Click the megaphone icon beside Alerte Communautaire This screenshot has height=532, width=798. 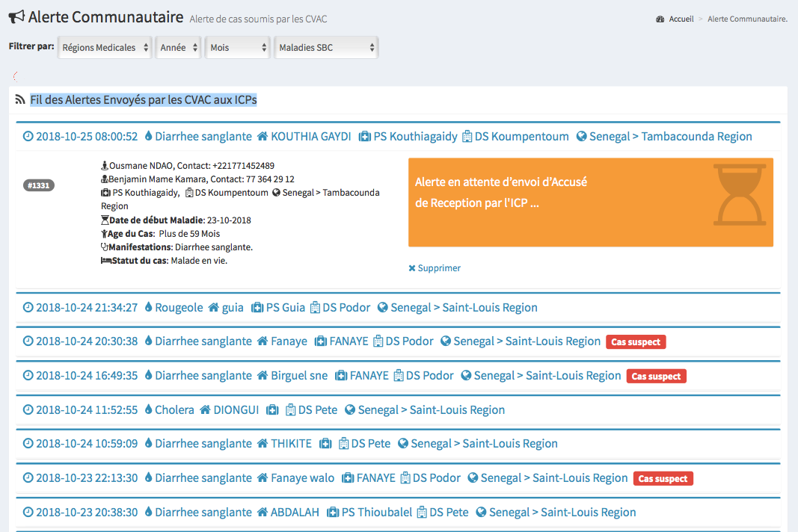click(16, 16)
